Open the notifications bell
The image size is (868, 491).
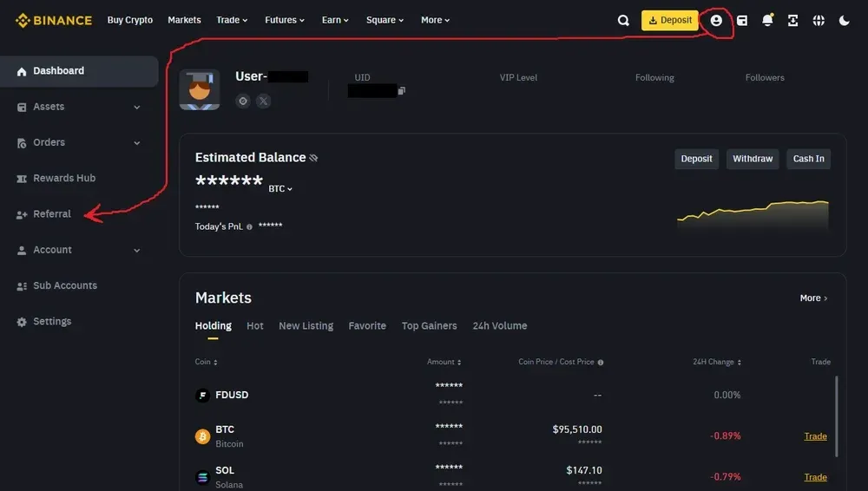coord(767,21)
